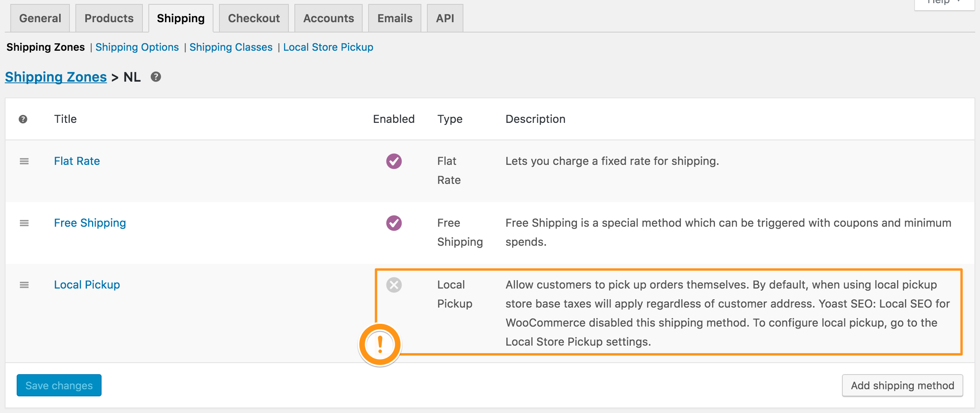Open the General settings tab
Viewport: 980px width, 413px height.
[x=40, y=18]
